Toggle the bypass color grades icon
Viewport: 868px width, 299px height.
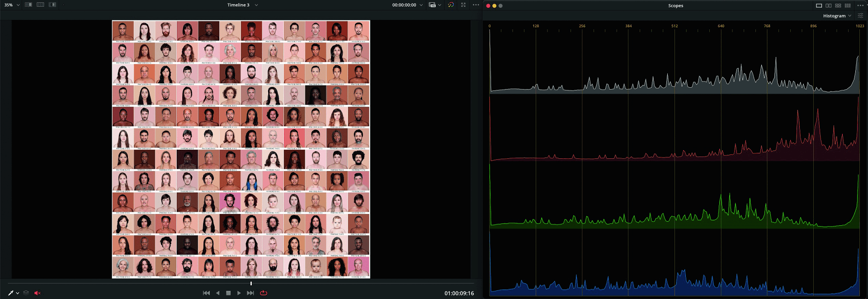point(451,5)
